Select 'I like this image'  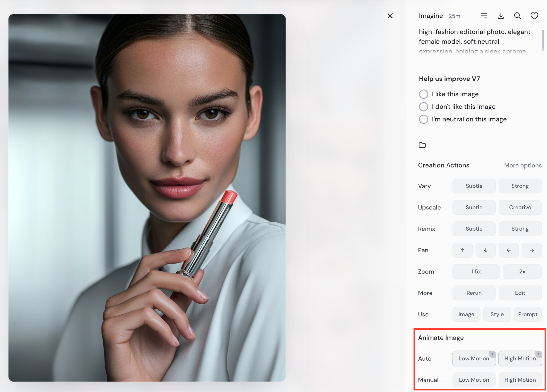click(424, 94)
